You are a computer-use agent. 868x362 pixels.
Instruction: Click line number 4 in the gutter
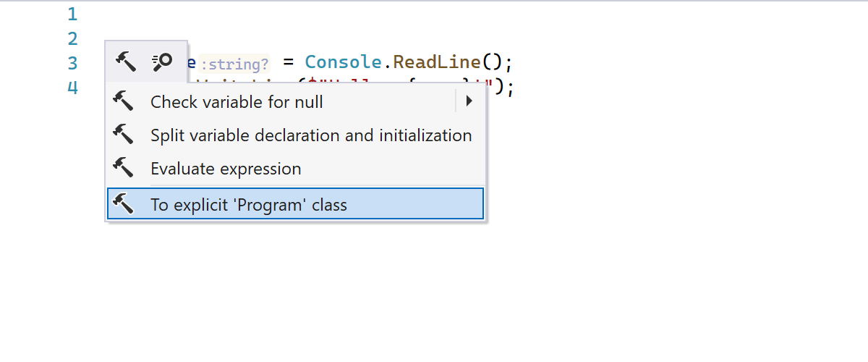pyautogui.click(x=72, y=88)
